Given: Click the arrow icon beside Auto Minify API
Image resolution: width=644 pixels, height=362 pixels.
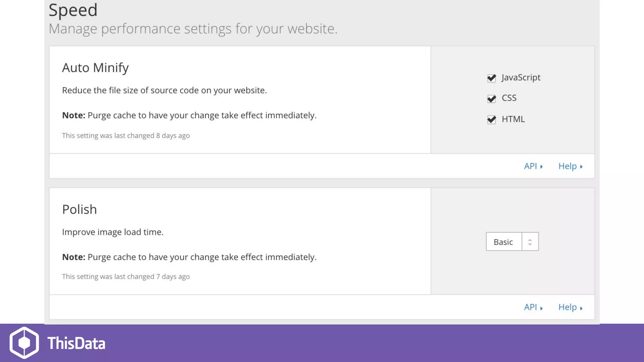Looking at the screenshot, I should coord(541,167).
